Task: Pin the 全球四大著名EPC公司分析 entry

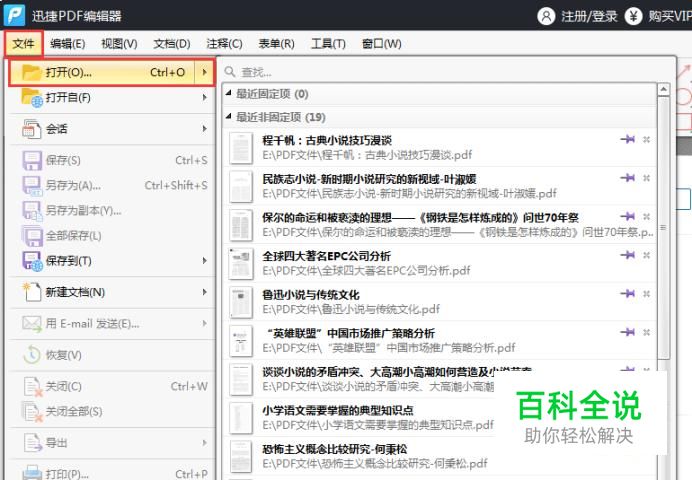Action: pos(628,255)
